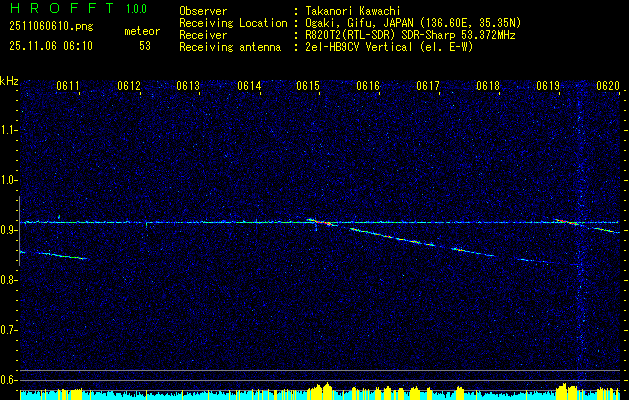Click the meteor count value 53

[x=145, y=46]
